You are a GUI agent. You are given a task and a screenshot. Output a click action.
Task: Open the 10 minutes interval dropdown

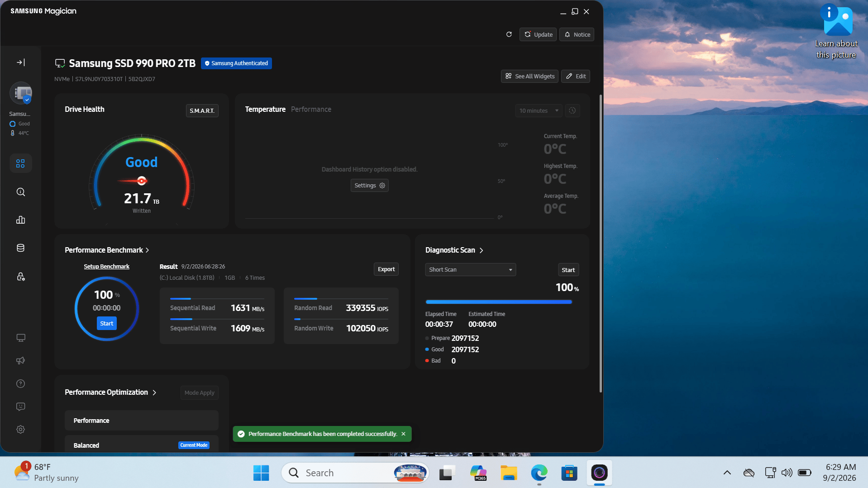pos(539,110)
